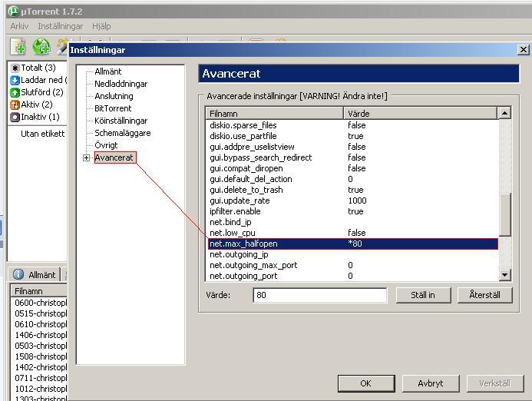Open the BitTorrent settings page

click(113, 108)
